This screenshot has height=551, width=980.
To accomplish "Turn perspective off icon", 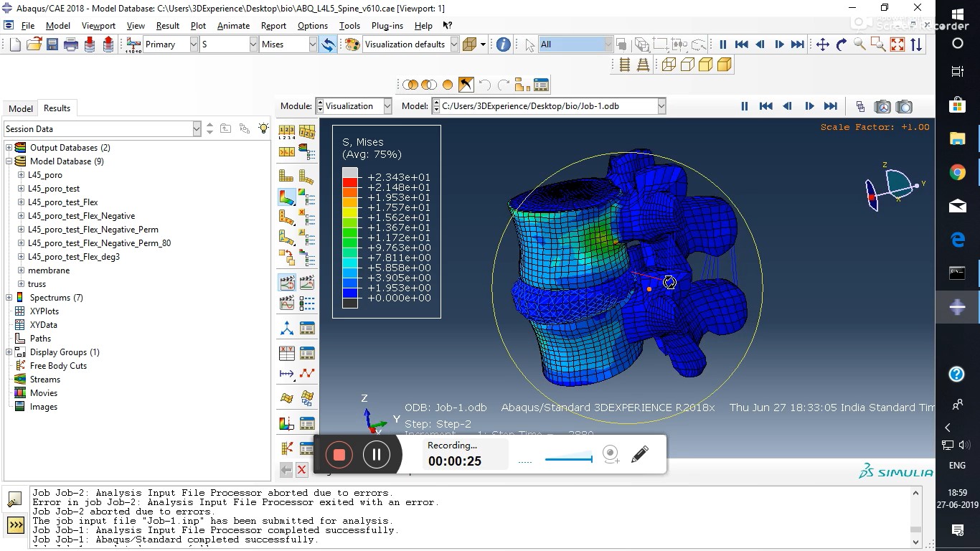I will click(625, 65).
